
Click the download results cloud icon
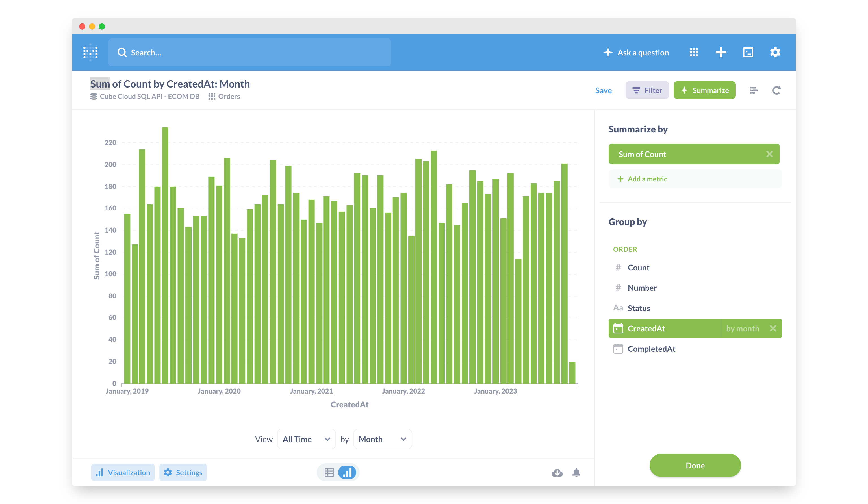[557, 472]
